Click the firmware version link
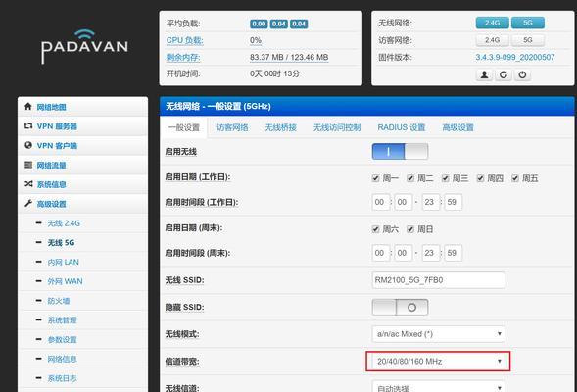The width and height of the screenshot is (577, 392). 515,58
